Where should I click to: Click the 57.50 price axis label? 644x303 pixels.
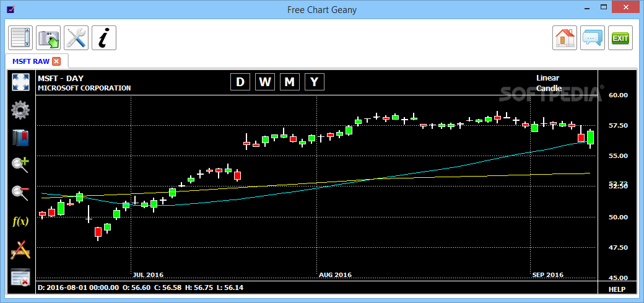click(618, 125)
